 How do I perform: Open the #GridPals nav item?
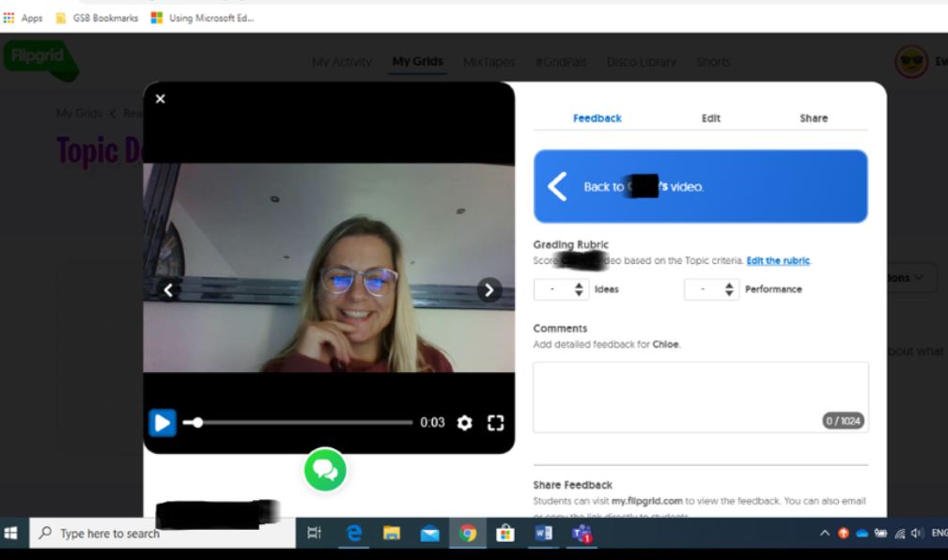(x=561, y=62)
